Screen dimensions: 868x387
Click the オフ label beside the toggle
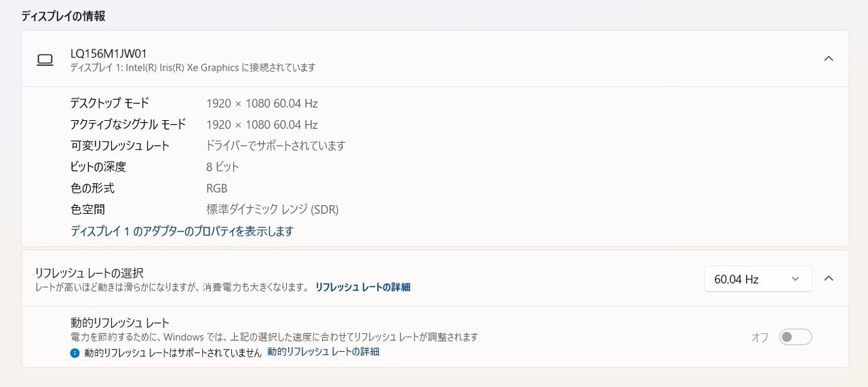(x=759, y=337)
